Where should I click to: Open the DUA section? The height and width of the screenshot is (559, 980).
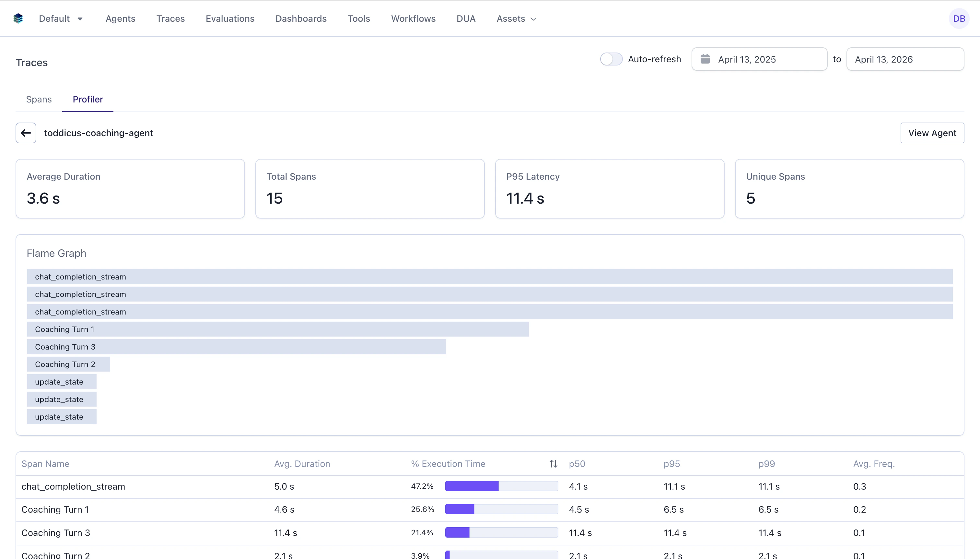465,18
